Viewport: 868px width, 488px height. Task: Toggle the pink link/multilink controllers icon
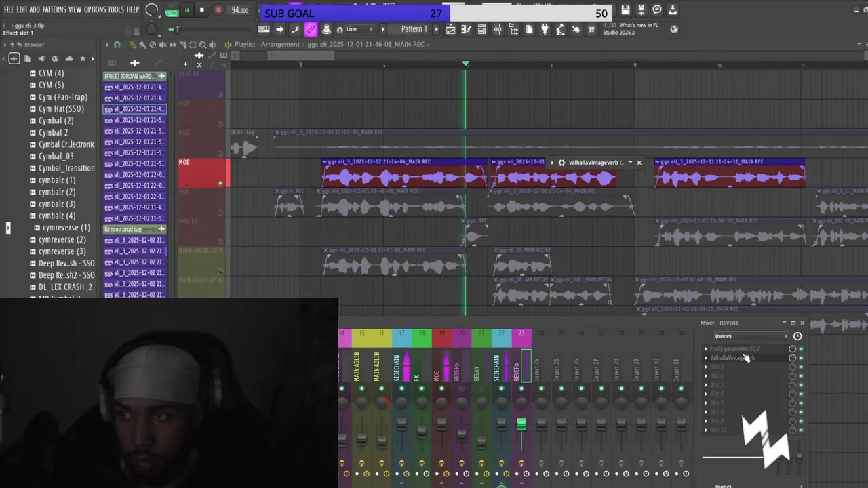311,29
